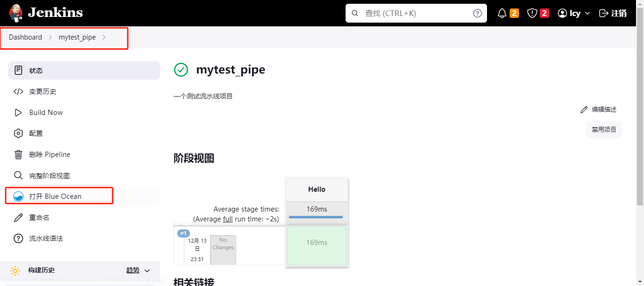Open notifications via the bell icon
This screenshot has height=286, width=644.
coord(502,13)
